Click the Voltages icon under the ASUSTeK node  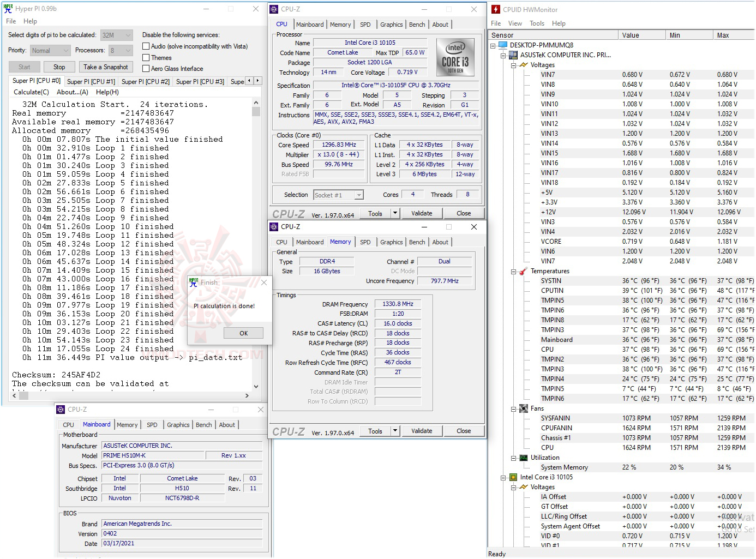click(x=524, y=65)
